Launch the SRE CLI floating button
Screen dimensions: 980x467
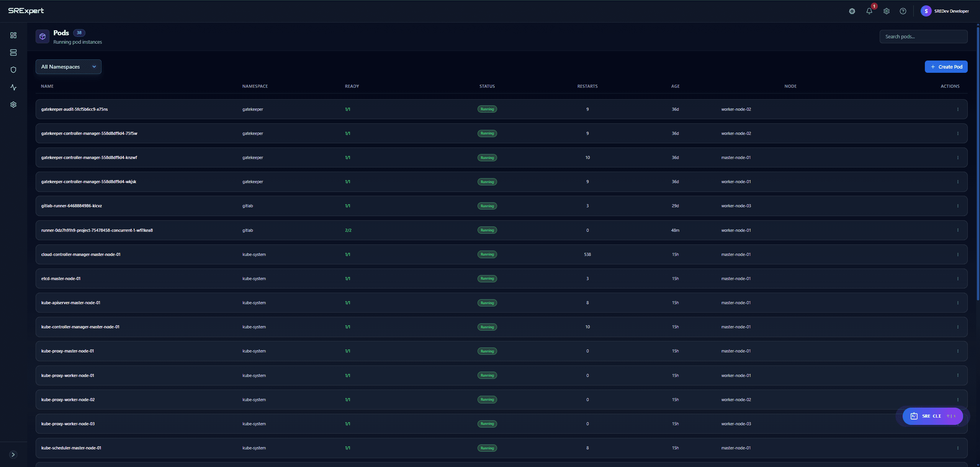[x=932, y=416]
